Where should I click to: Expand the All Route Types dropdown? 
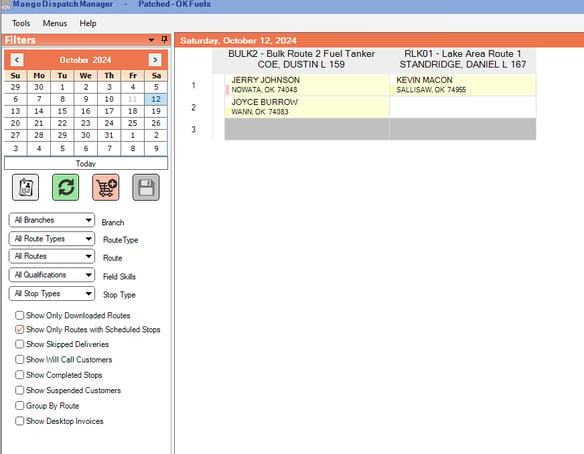(x=52, y=239)
